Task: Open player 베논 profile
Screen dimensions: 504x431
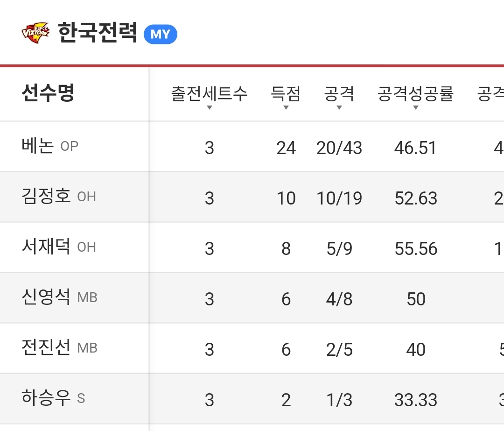Action: 37,146
